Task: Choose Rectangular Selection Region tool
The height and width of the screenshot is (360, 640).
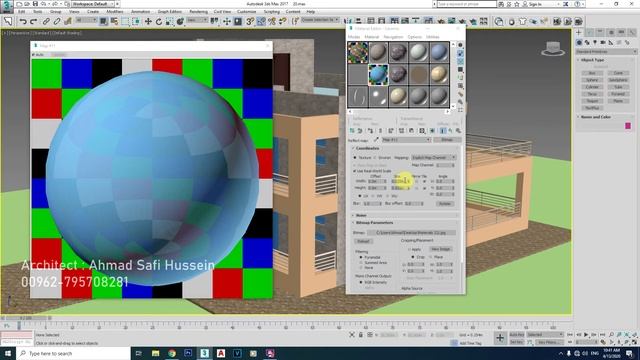Action: pos(125,21)
